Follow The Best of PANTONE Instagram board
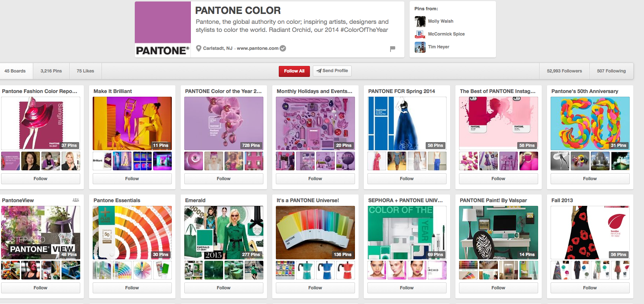 (x=499, y=179)
